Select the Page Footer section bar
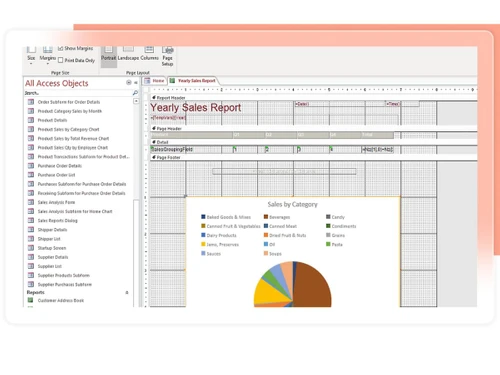 tap(313, 157)
